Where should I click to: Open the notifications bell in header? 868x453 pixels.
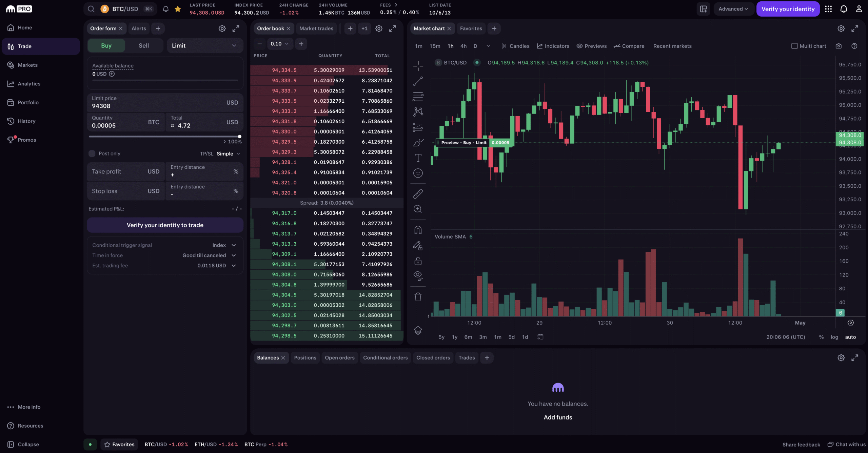(844, 9)
